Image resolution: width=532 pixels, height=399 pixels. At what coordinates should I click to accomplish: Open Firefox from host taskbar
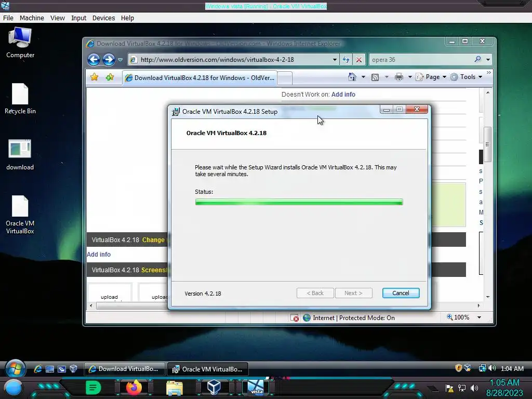tap(134, 388)
